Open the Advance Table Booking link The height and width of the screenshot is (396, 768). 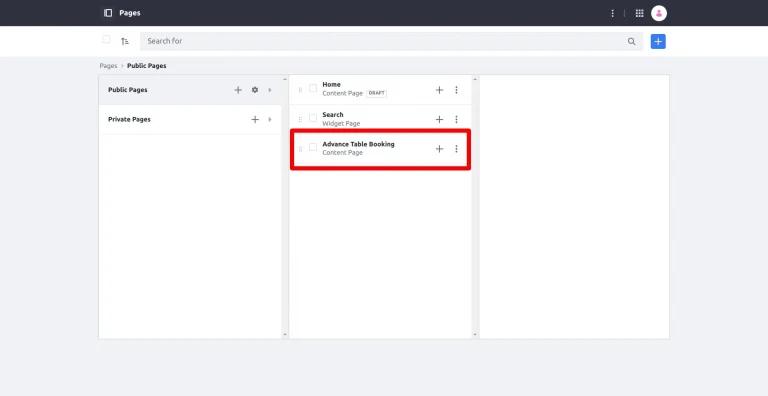359,144
